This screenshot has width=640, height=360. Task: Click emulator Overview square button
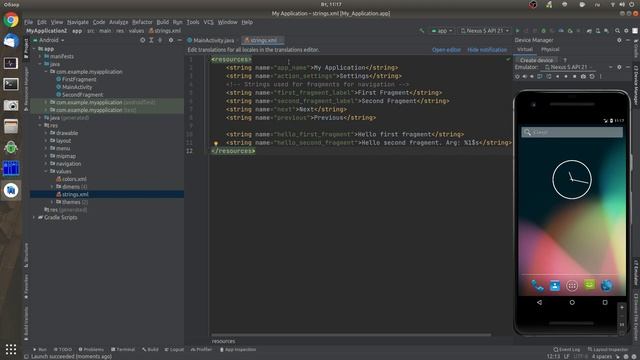pos(605,302)
